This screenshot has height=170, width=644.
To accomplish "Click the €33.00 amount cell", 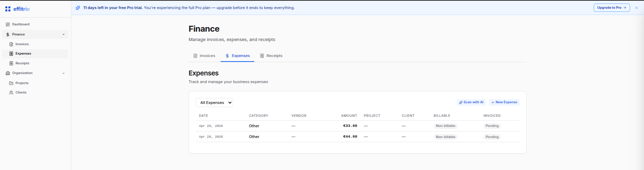I will pos(350,126).
